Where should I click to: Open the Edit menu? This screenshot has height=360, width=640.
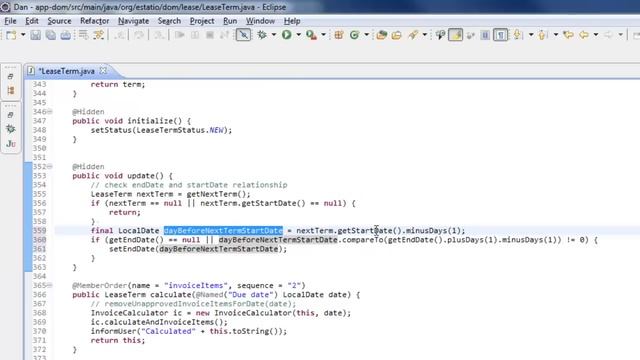tap(32, 21)
